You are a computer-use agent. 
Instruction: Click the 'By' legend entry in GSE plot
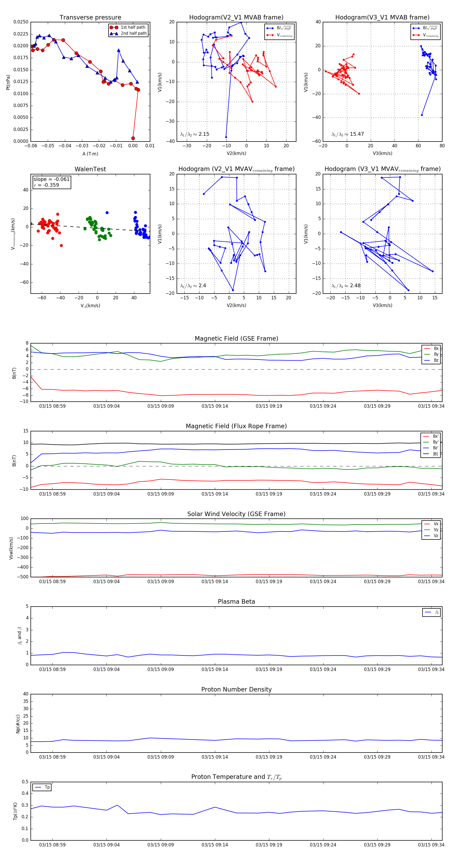431,354
